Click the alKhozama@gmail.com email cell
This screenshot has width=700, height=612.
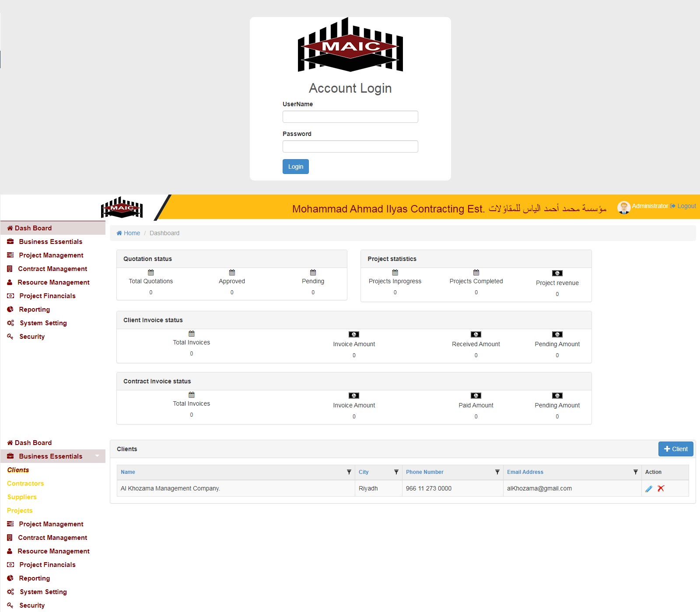point(572,488)
